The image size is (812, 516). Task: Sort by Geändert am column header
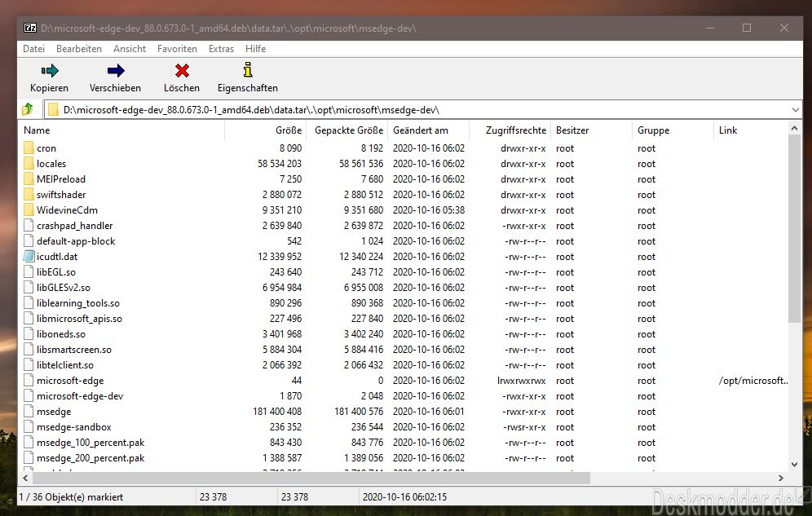(428, 130)
